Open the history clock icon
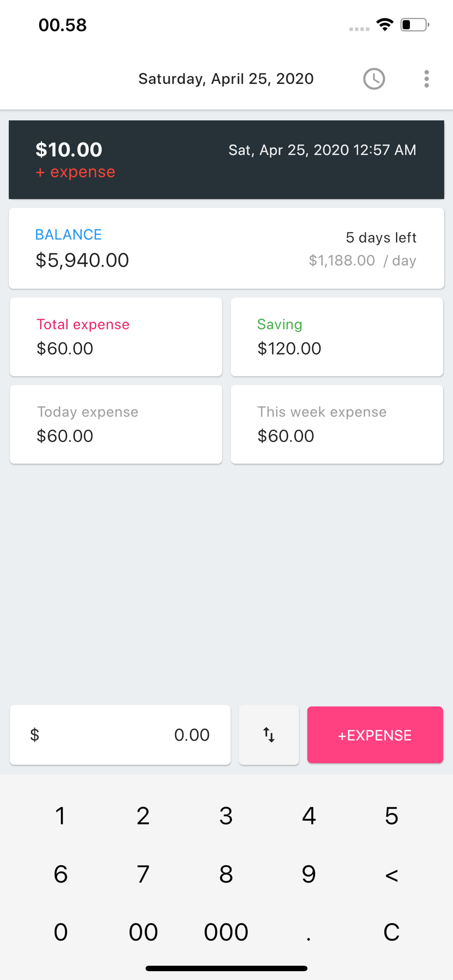Image resolution: width=453 pixels, height=980 pixels. click(x=374, y=79)
